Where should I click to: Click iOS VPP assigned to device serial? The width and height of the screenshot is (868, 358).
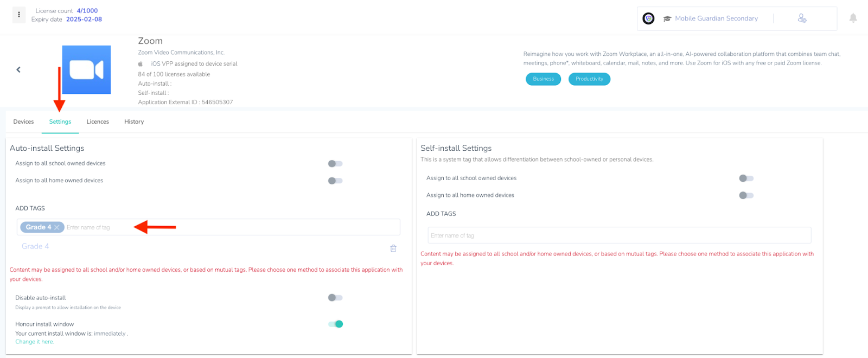(x=194, y=63)
